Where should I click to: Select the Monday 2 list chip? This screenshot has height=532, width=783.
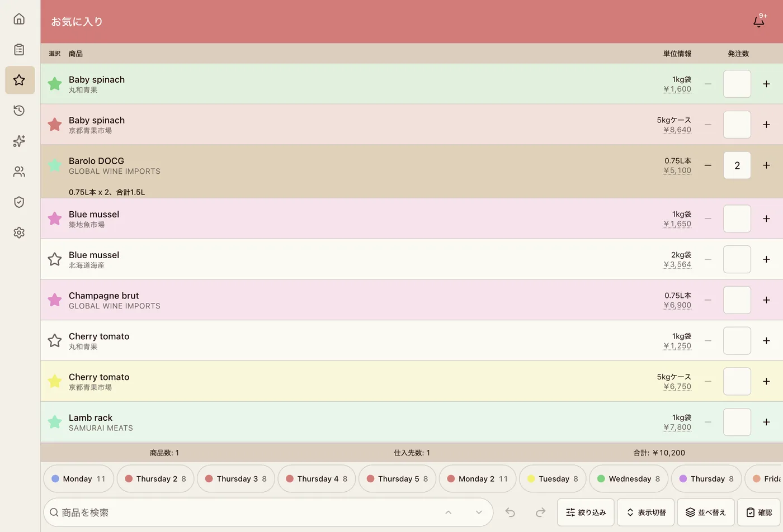[478, 479]
